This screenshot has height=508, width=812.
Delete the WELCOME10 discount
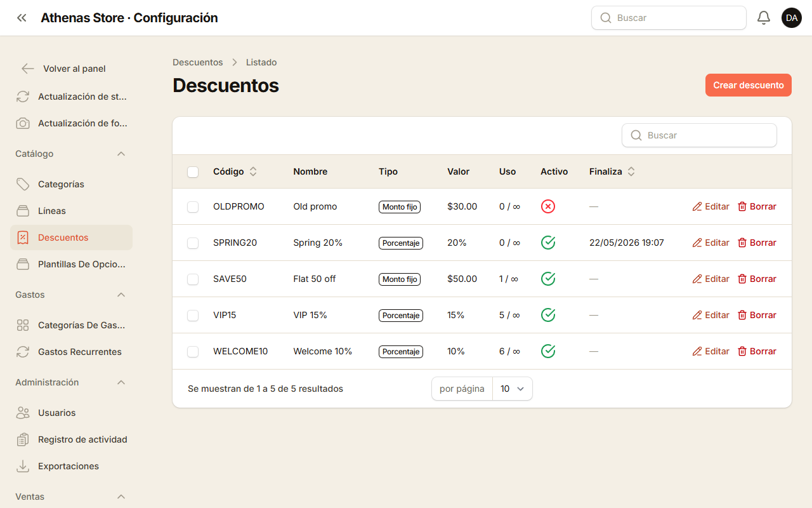tap(757, 351)
